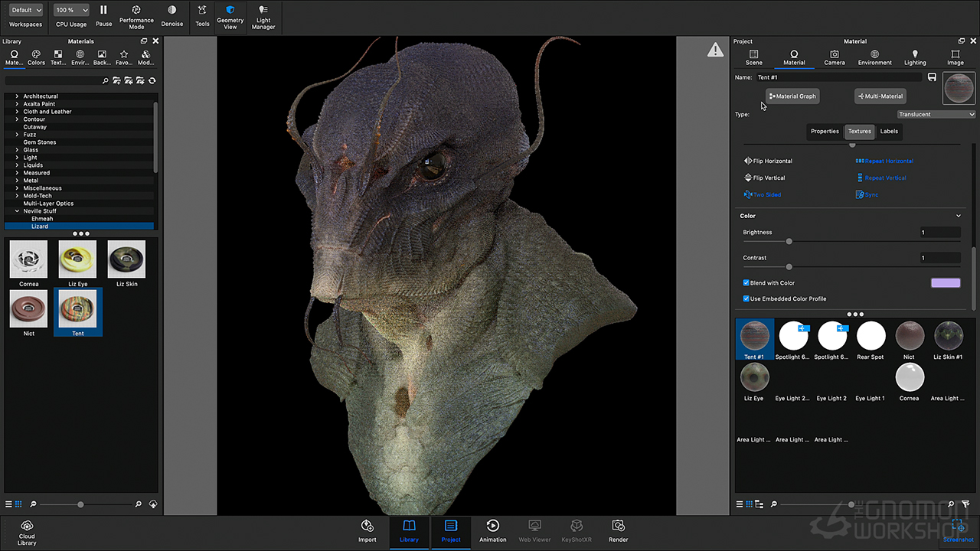The height and width of the screenshot is (551, 980).
Task: Open the lavender blend color swatch
Action: (945, 283)
